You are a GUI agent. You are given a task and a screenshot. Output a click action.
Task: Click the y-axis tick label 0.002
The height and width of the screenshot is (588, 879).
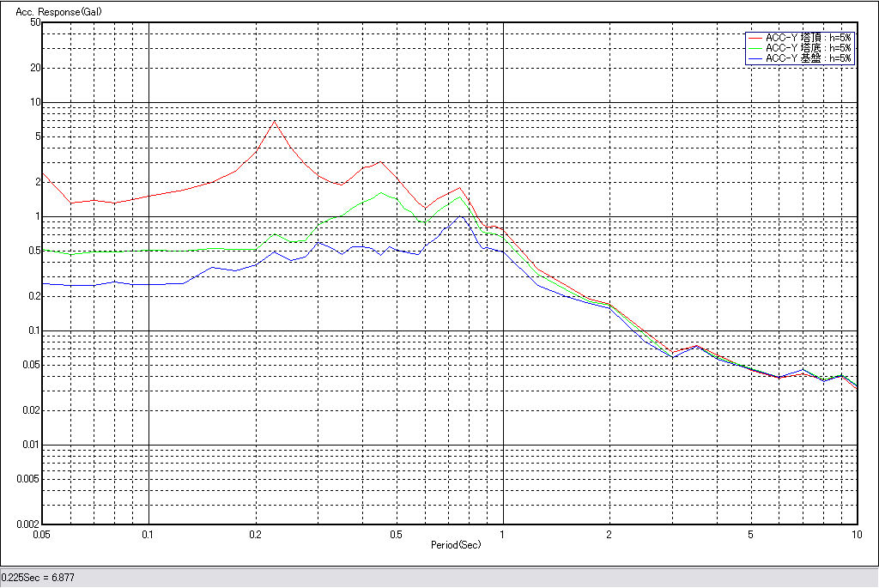(29, 524)
